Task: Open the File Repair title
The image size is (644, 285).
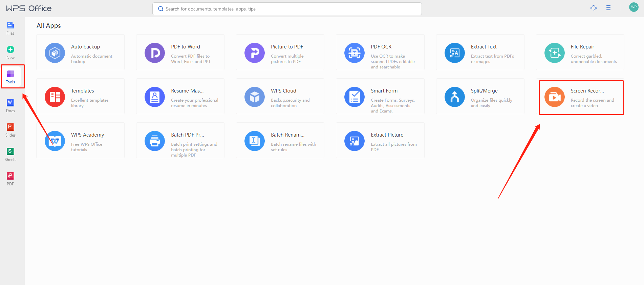Action: tap(582, 47)
